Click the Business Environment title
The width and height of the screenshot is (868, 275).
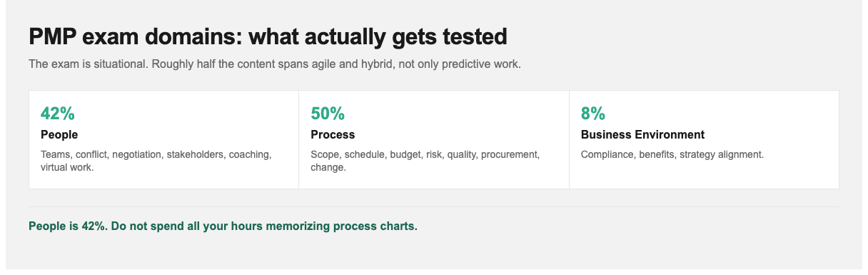click(x=642, y=134)
